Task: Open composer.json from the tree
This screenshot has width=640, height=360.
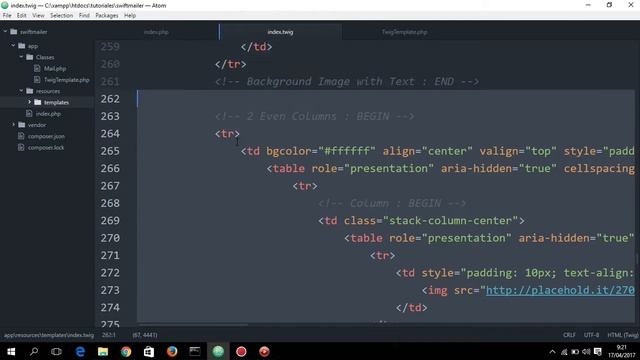Action: [46, 136]
